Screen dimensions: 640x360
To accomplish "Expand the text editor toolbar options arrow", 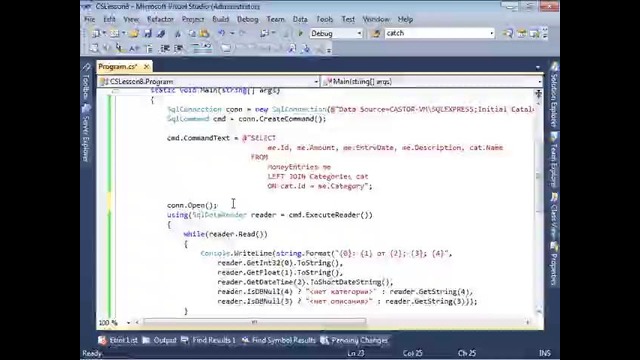I will click(329, 50).
